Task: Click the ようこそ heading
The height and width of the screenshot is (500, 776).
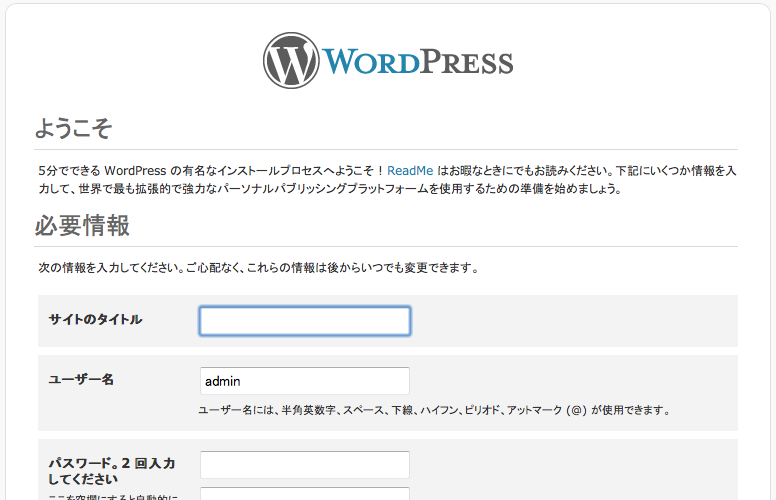Action: coord(73,128)
